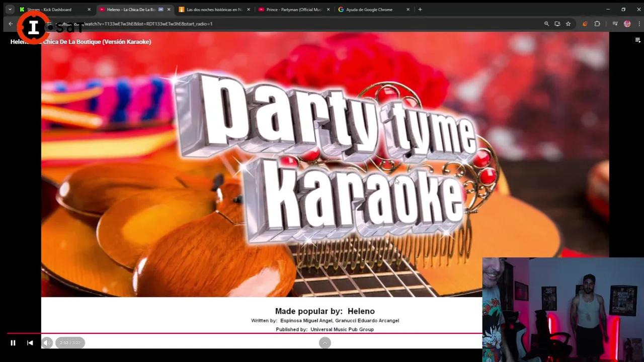Open the Extensions puzzle menu
Screen dimensions: 644x362
(x=597, y=24)
